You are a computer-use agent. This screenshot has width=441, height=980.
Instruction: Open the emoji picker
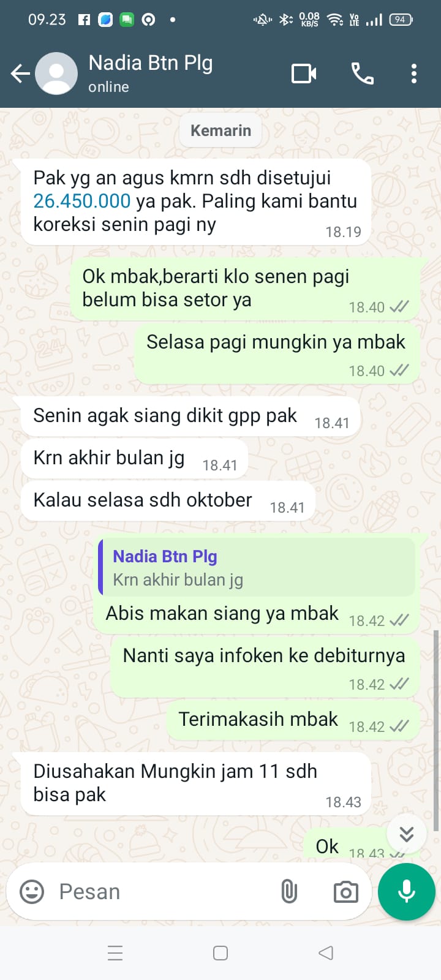(32, 892)
